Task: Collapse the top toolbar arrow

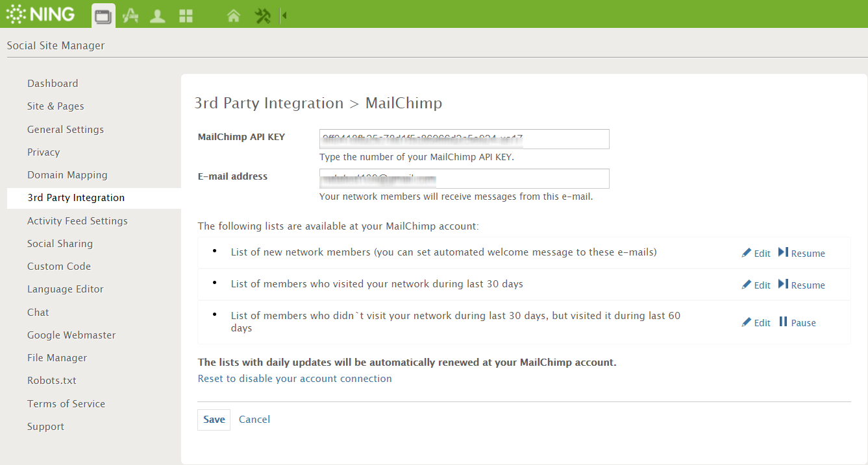Action: click(x=283, y=16)
